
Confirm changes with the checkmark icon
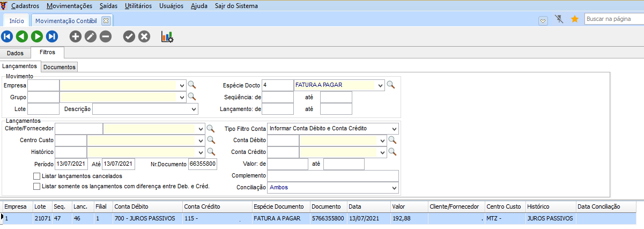pyautogui.click(x=129, y=36)
